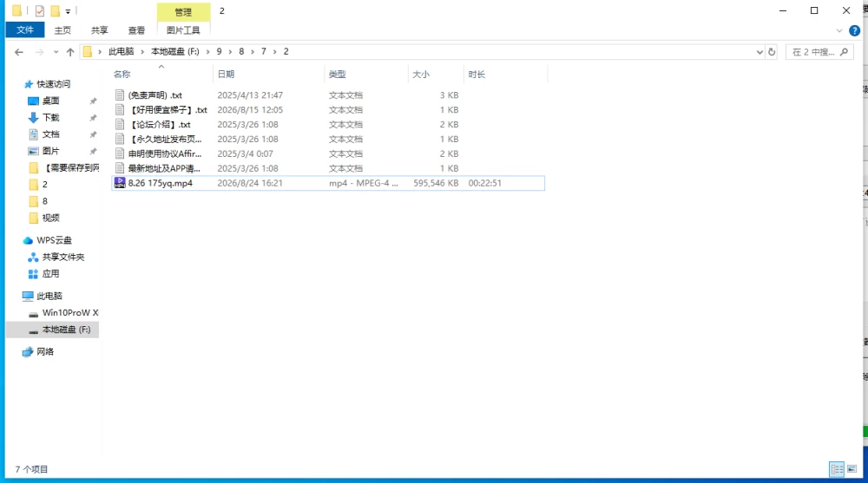Unpin 桌面 using its pin icon
This screenshot has width=868, height=483.
point(93,101)
